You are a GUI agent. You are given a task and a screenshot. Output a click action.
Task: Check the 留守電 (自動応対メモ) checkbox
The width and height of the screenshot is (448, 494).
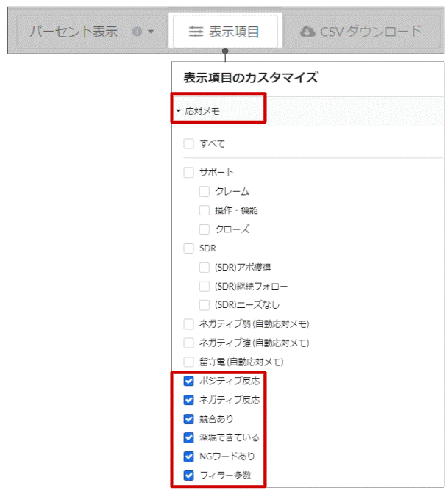tap(188, 362)
